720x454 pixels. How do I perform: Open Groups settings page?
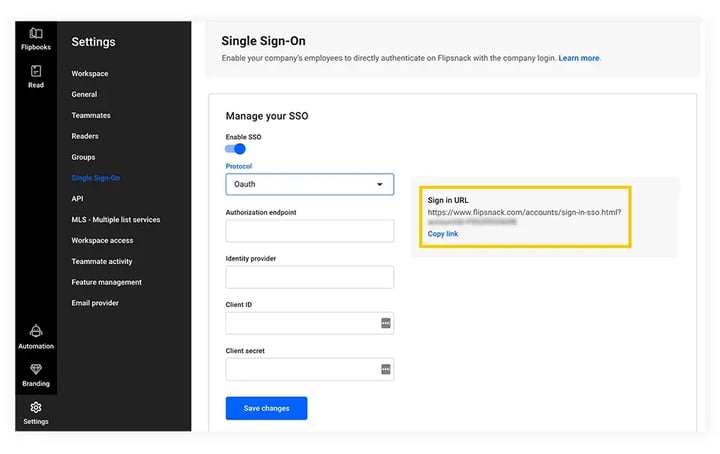click(83, 157)
